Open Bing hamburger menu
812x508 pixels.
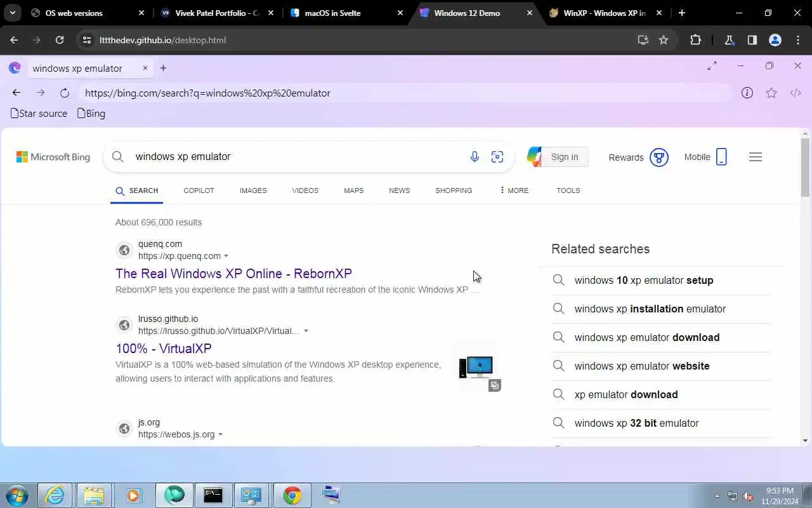click(x=755, y=157)
